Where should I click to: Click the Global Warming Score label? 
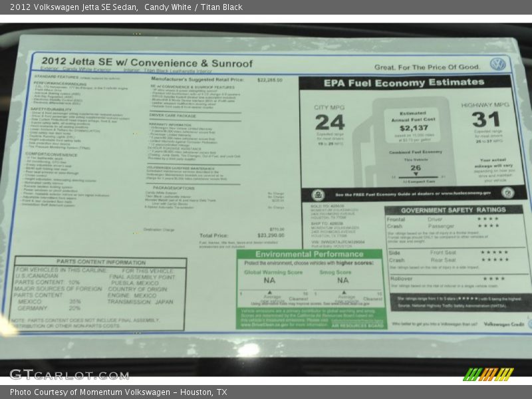pyautogui.click(x=273, y=272)
